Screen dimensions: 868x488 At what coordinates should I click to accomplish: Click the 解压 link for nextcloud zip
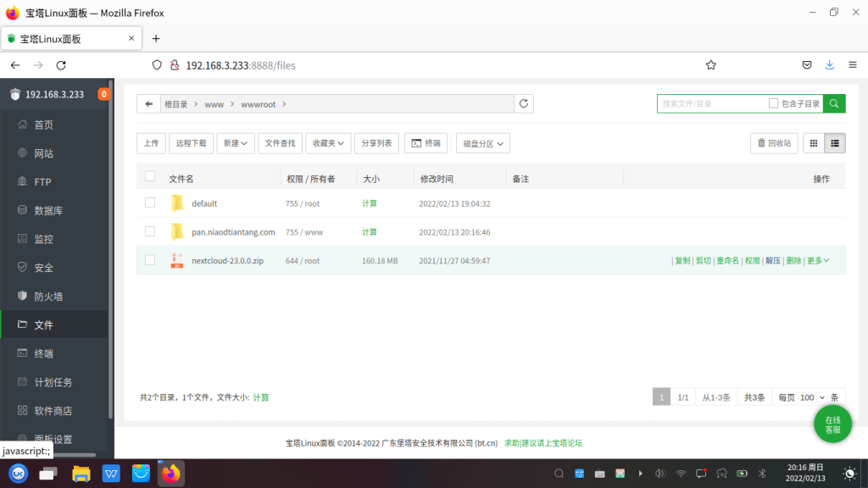pyautogui.click(x=772, y=261)
